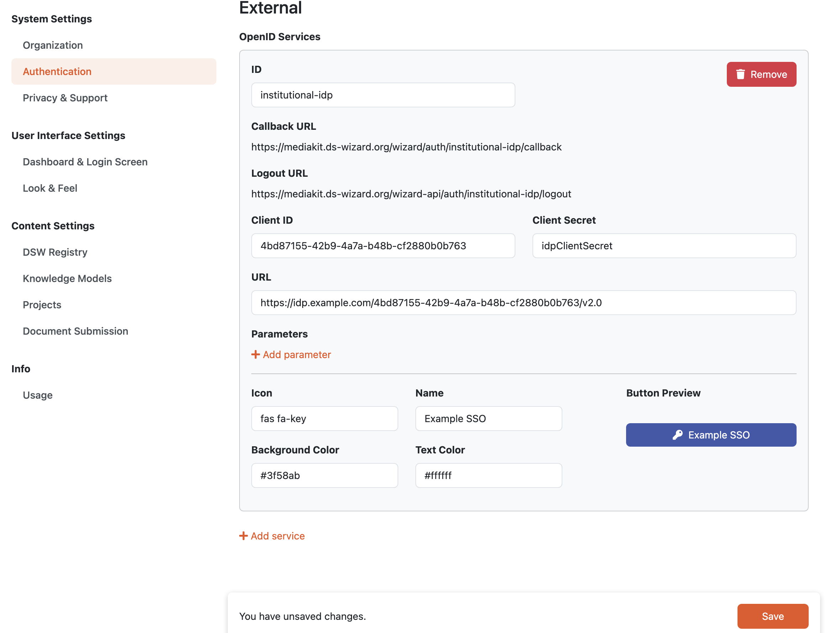Open Look & Feel settings
Image resolution: width=840 pixels, height=633 pixels.
click(50, 188)
